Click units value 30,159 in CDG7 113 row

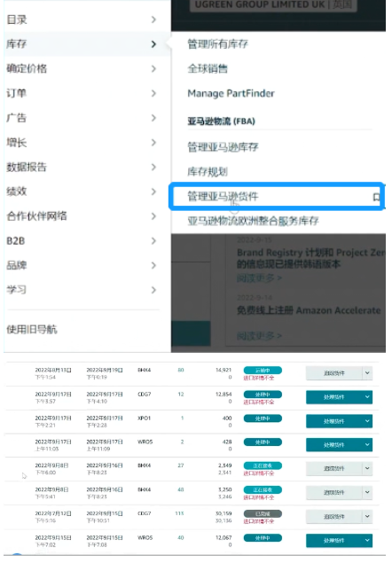223,514
